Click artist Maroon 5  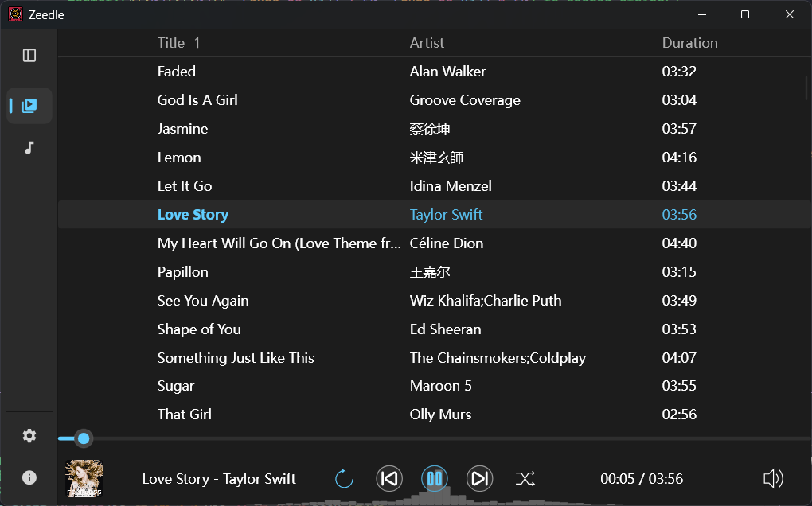[441, 386]
